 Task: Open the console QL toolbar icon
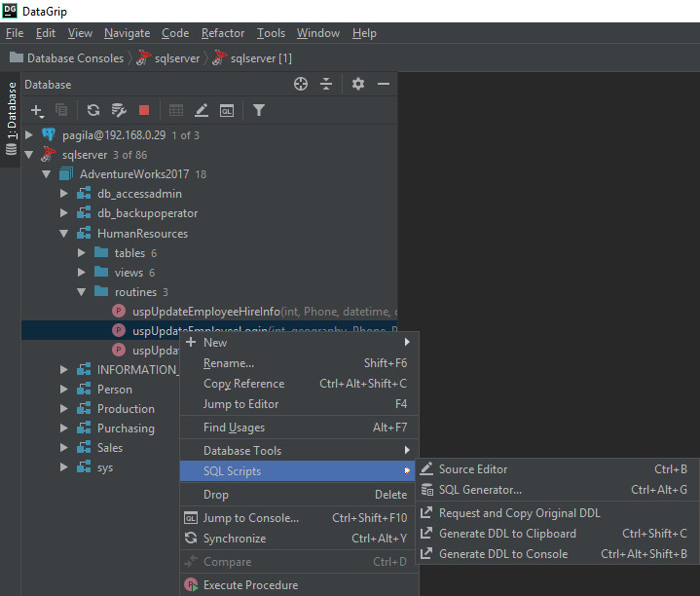click(227, 111)
